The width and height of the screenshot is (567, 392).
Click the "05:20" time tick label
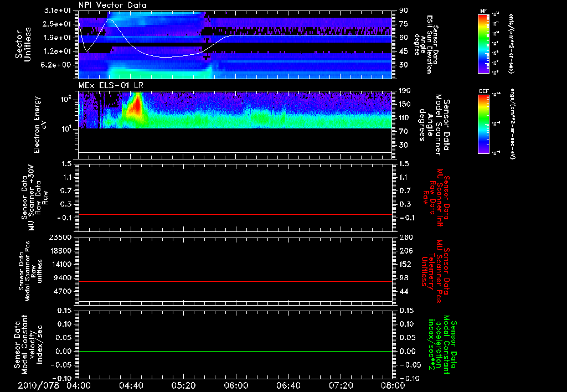(x=183, y=385)
